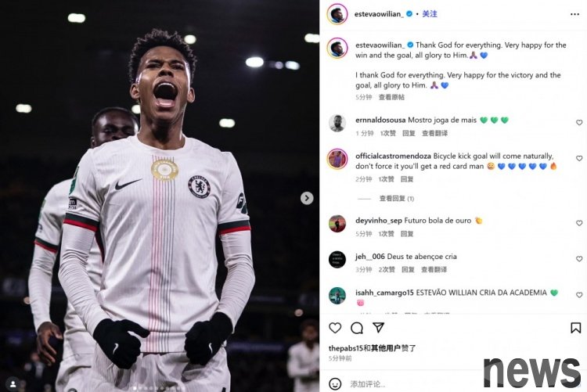Viewport: 587px width, 392px height.
Task: Open isahh_camargo15's profile avatar
Action: tap(337, 296)
